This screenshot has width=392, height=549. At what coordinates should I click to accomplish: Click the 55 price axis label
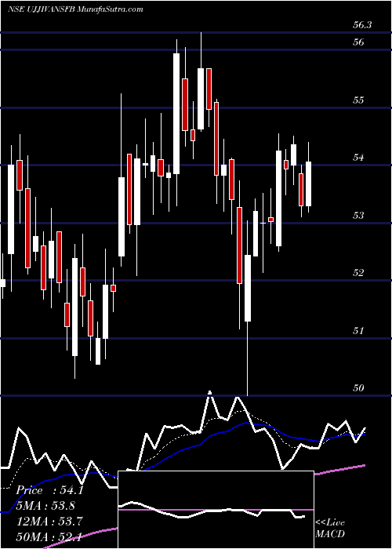coord(358,100)
